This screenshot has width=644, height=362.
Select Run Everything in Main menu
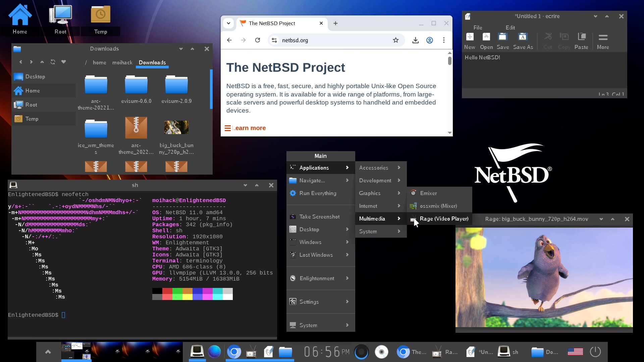coord(321,193)
